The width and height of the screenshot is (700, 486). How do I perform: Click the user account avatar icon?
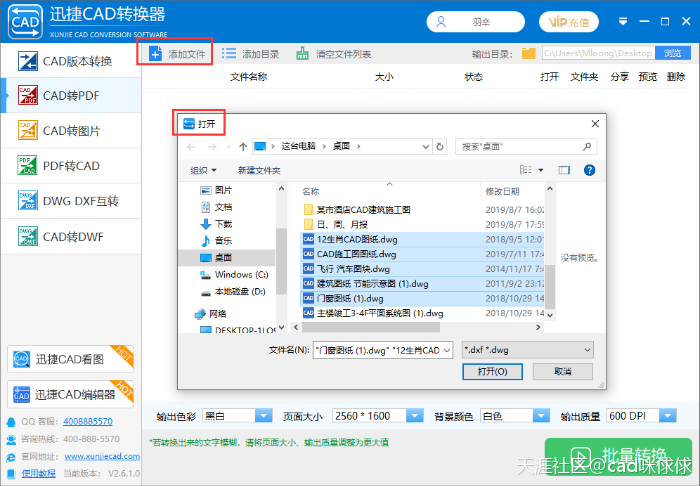[441, 22]
